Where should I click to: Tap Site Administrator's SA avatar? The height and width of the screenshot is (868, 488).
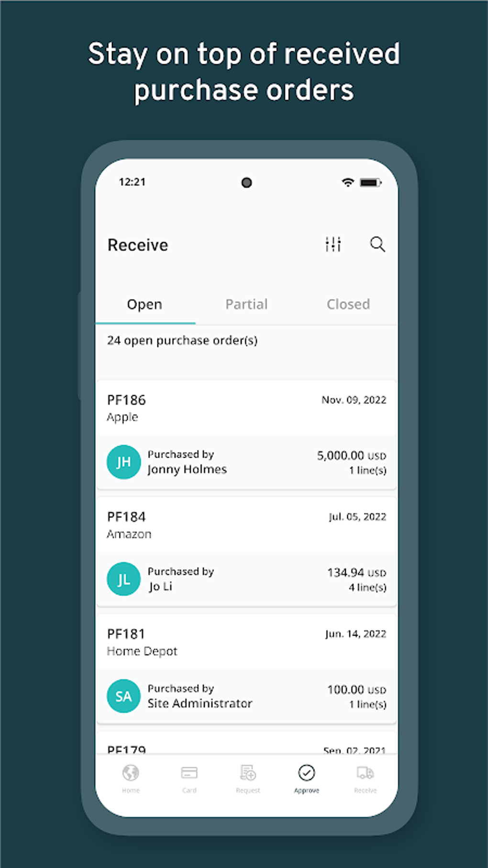[x=123, y=696]
